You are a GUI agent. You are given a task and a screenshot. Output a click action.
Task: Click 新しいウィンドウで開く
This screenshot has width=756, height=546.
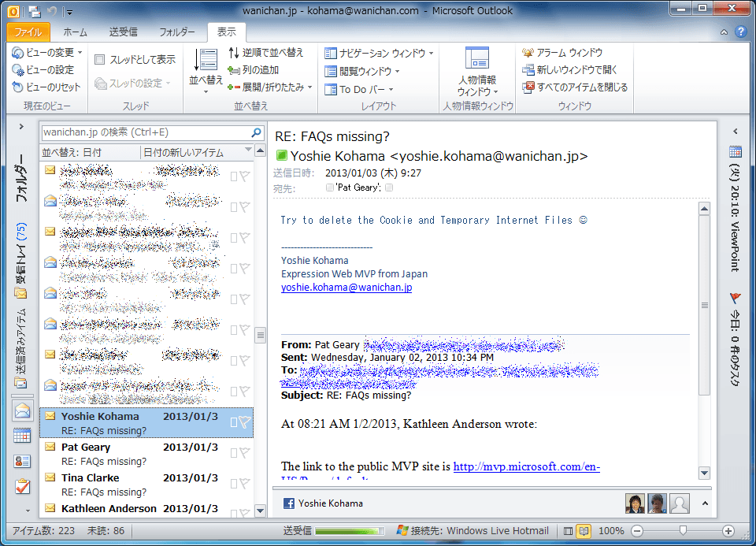tap(570, 70)
